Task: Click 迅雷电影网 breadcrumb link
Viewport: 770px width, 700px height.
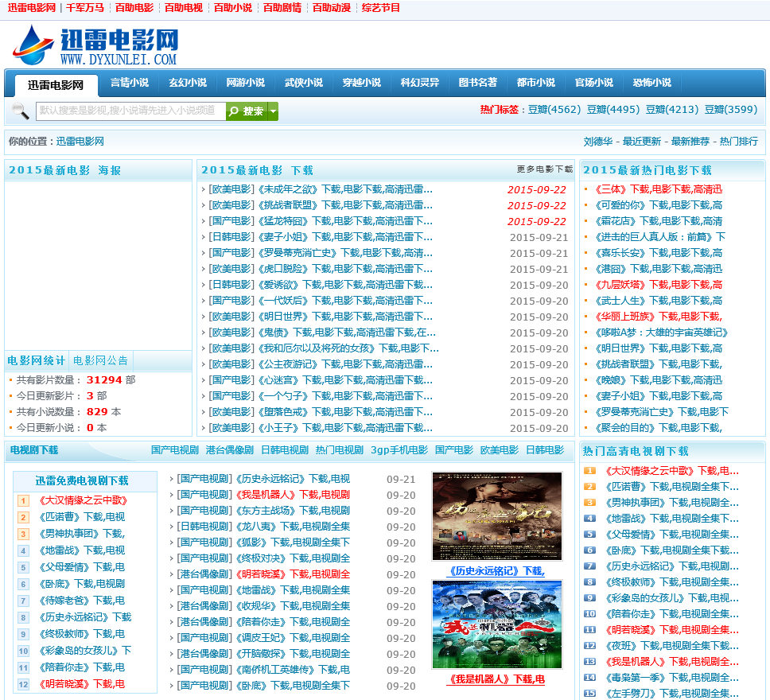Action: tap(80, 142)
